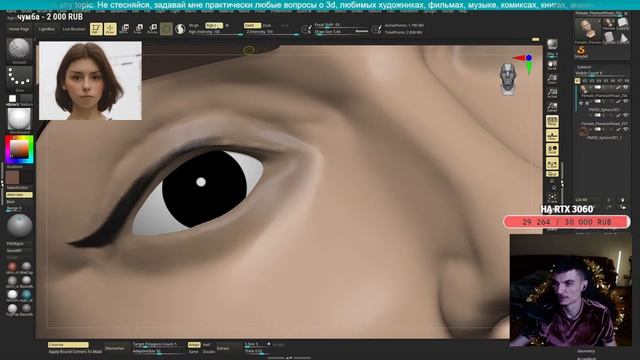Select the SimpleBrush tool icon

point(581,51)
